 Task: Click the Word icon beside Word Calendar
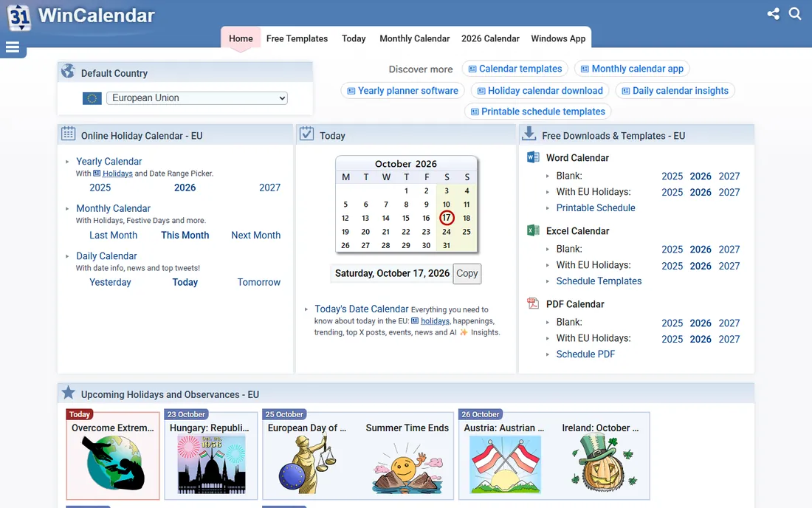[533, 157]
